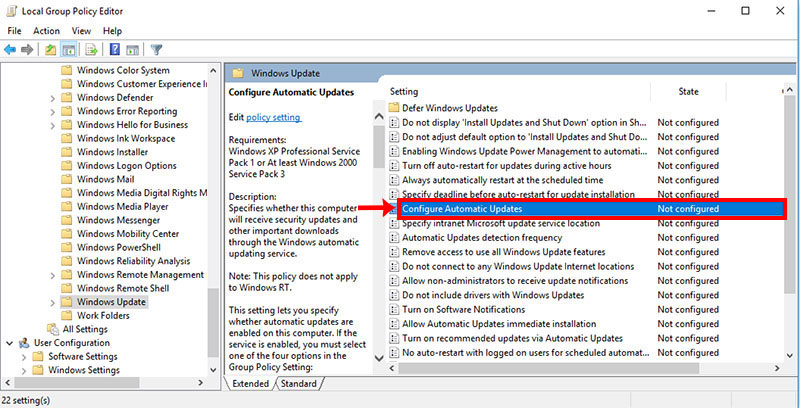Click the Windows Installer folder icon
The height and width of the screenshot is (408, 800).
click(66, 152)
